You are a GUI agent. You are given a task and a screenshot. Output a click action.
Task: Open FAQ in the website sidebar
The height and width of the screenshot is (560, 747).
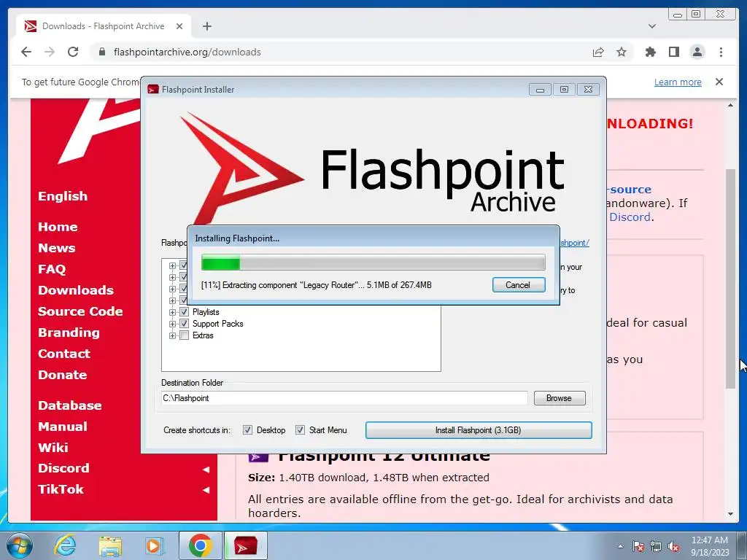point(52,269)
